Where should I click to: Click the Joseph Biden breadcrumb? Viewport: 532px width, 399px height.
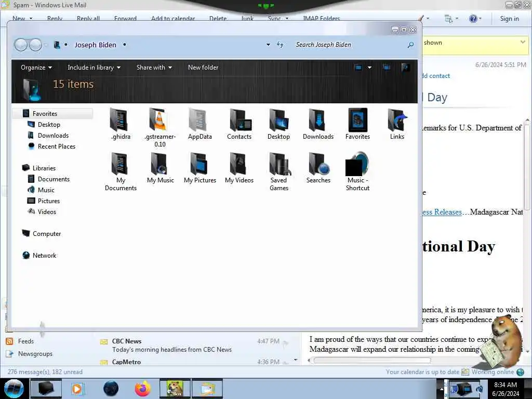[x=96, y=45]
